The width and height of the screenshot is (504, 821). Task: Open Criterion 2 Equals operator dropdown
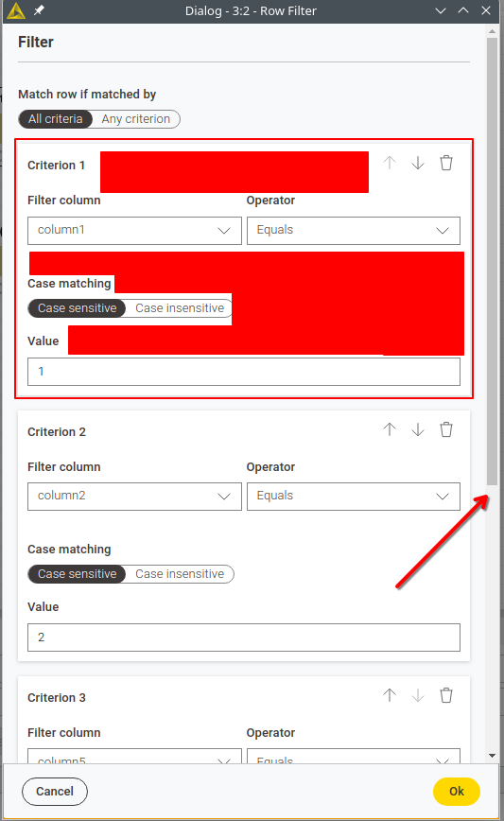point(354,497)
